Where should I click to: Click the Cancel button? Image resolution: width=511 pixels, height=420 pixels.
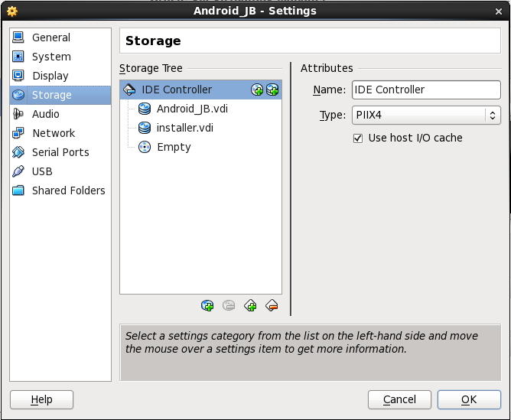coord(399,399)
